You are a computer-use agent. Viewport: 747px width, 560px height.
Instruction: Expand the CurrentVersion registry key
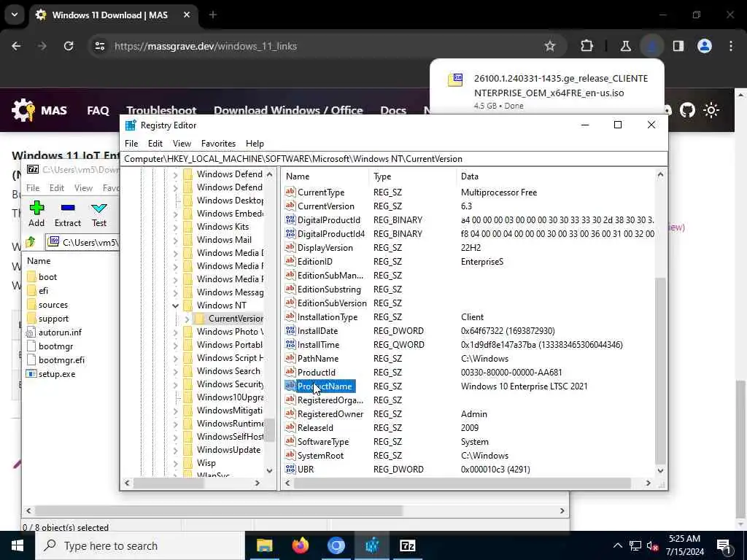coord(187,319)
